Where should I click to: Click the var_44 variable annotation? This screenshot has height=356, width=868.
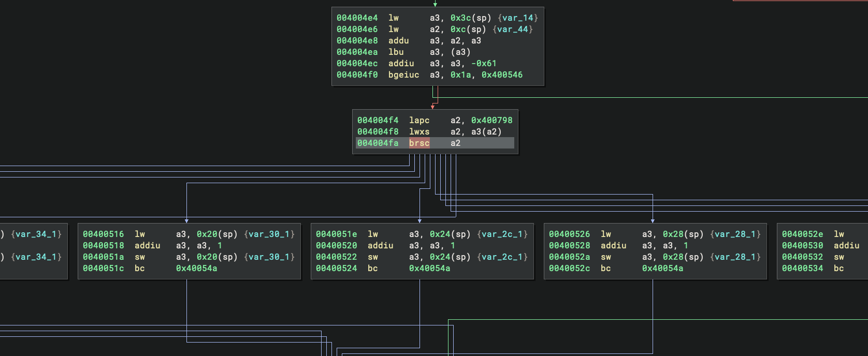[x=513, y=29]
